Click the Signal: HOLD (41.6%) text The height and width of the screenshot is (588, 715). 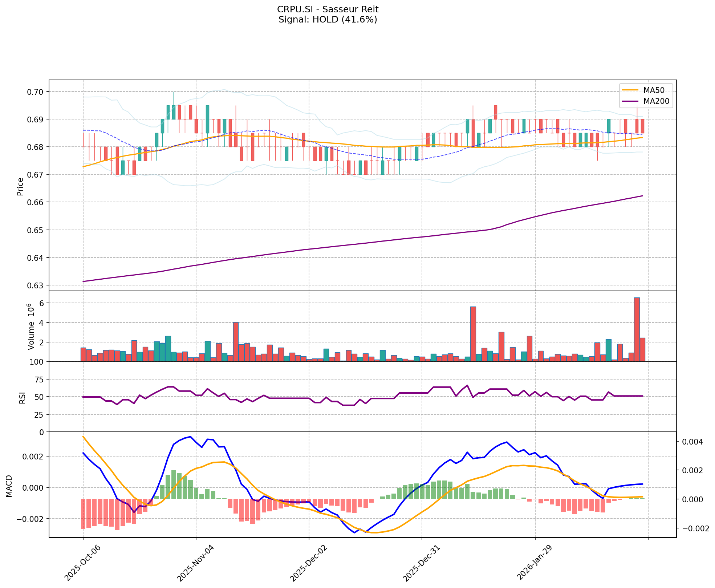point(328,20)
